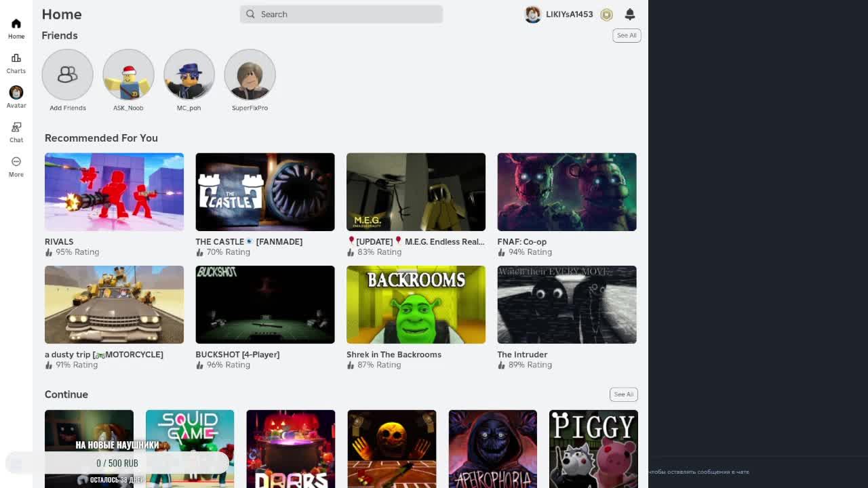
Task: Click the FNAF: Co-op title text
Action: coord(521,242)
